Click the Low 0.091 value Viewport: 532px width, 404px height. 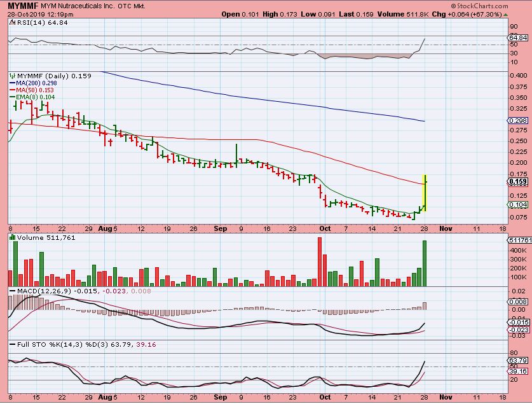pyautogui.click(x=318, y=14)
